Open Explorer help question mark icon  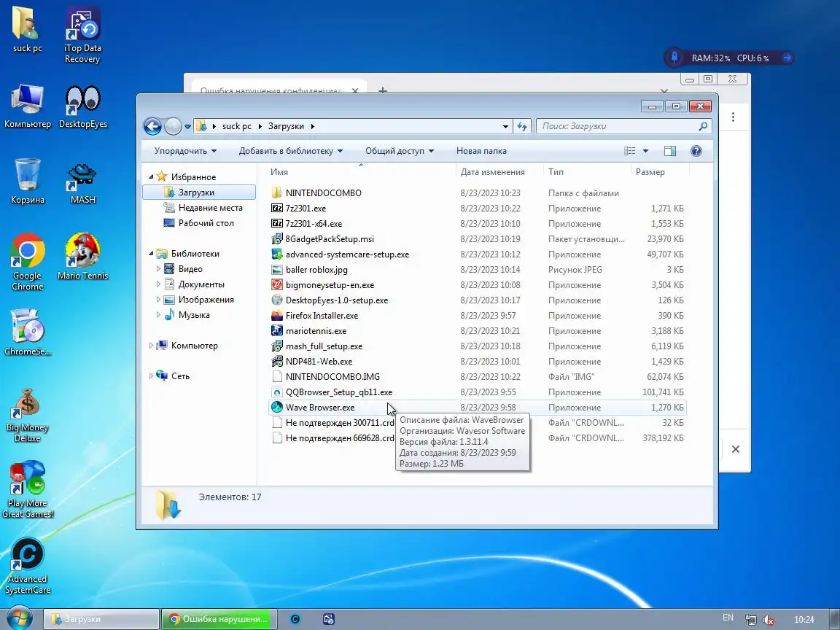pyautogui.click(x=696, y=151)
